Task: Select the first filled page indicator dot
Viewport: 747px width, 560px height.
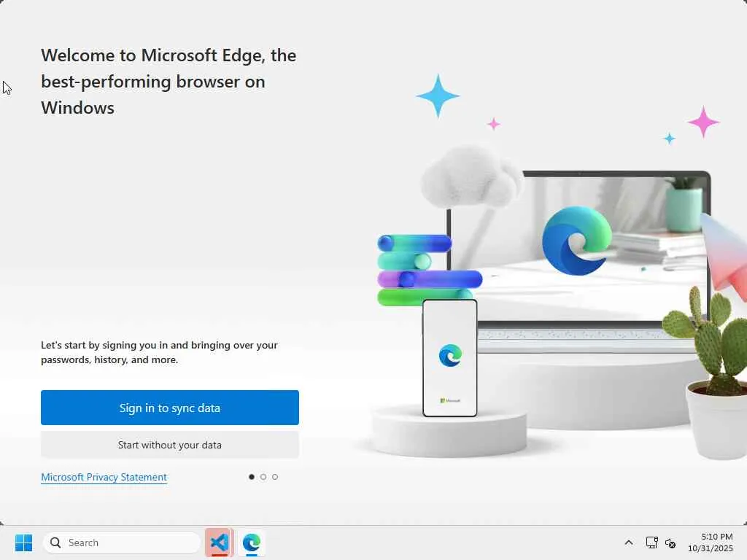Action: [252, 477]
